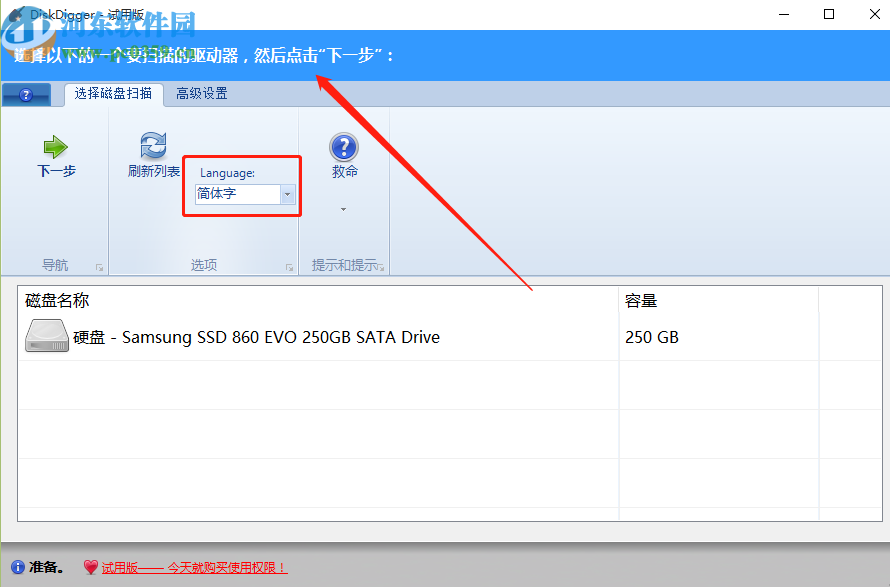Viewport: 890px width, 587px height.
Task: Click the heart icon in the status bar
Action: coord(91,567)
